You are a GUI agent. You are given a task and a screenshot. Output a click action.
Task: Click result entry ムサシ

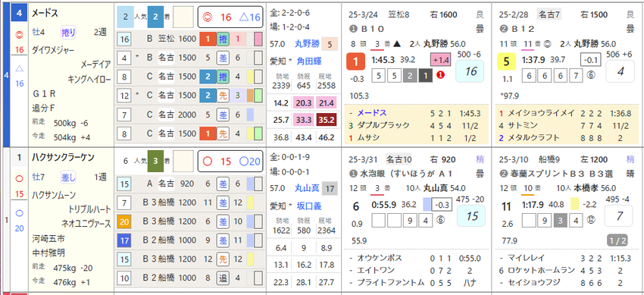point(368,138)
